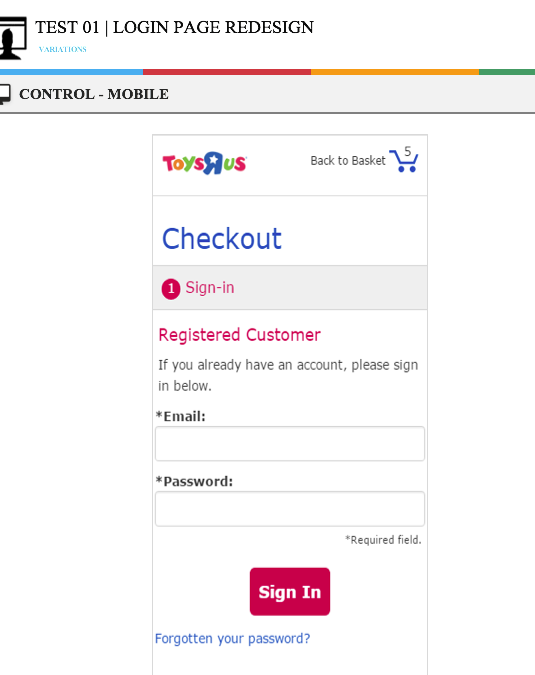Click the green segment of the color bar

pyautogui.click(x=507, y=72)
